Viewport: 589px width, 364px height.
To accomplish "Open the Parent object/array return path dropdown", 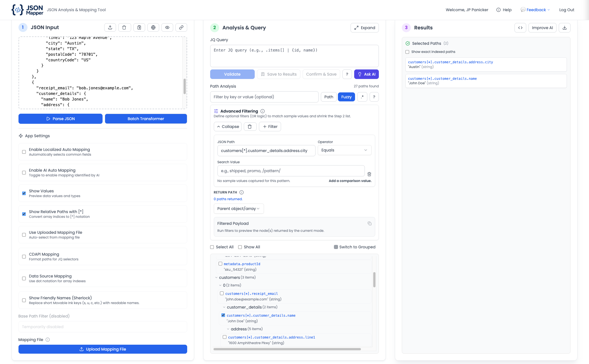I will point(239,209).
